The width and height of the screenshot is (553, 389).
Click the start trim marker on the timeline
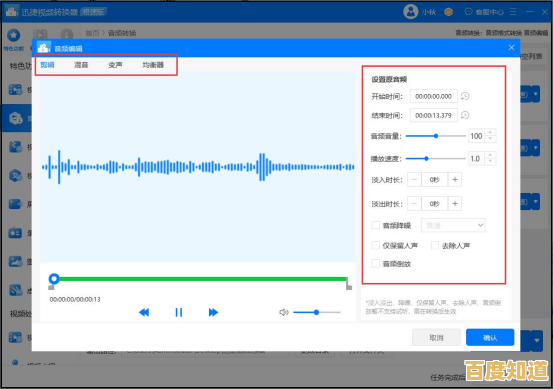pyautogui.click(x=51, y=287)
